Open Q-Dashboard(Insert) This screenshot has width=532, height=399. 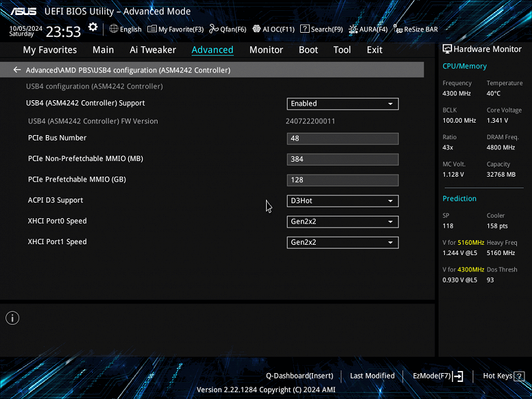pos(299,376)
